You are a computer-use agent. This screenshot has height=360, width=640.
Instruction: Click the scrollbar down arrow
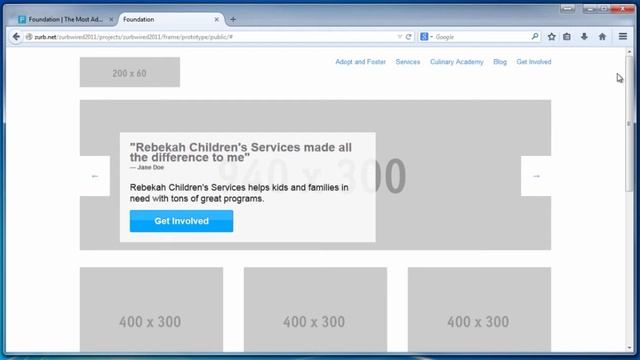629,348
